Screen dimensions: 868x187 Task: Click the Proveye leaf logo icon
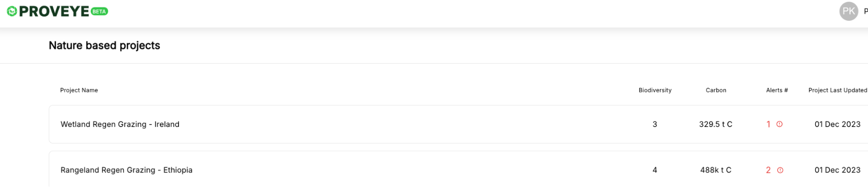[x=12, y=11]
